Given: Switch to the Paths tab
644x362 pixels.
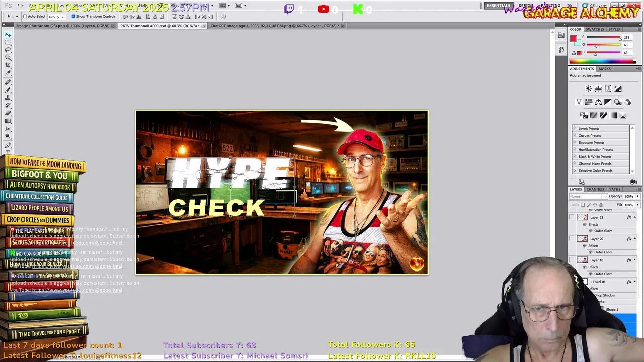Looking at the screenshot, I should (x=615, y=189).
